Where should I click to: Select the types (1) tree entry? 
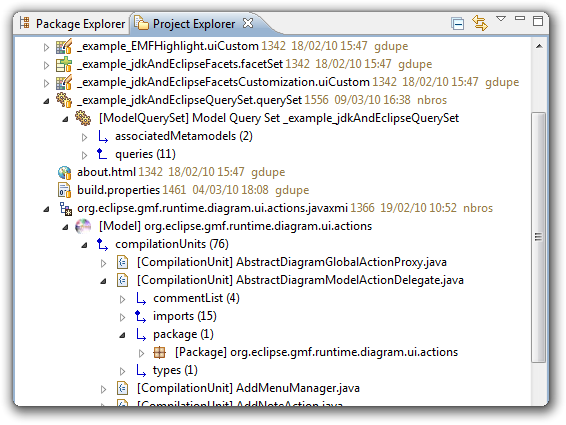pyautogui.click(x=175, y=370)
